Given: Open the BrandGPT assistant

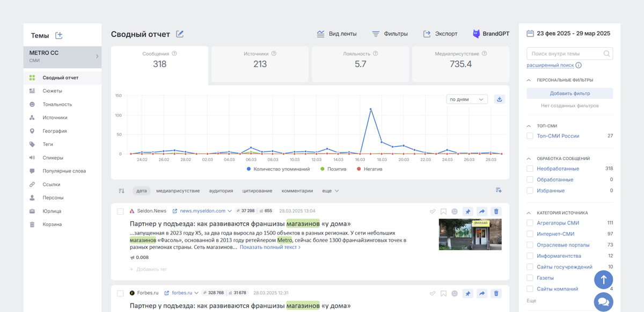Looking at the screenshot, I should pos(491,34).
